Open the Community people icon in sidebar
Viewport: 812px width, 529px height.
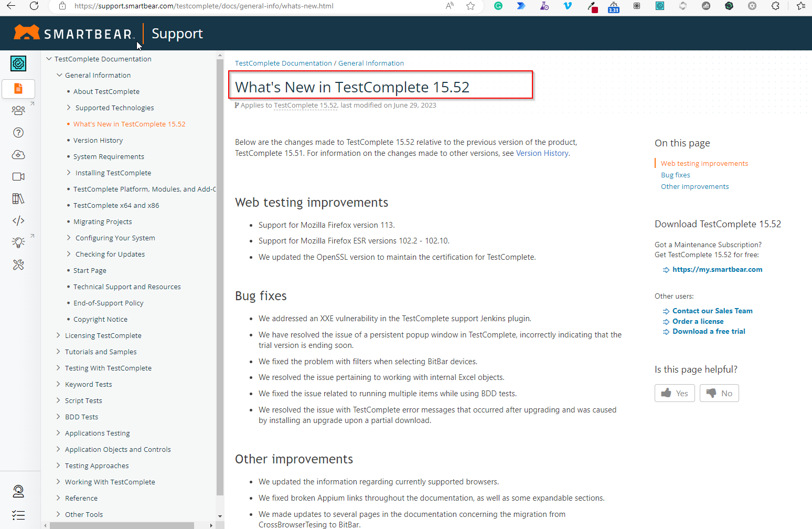click(18, 111)
